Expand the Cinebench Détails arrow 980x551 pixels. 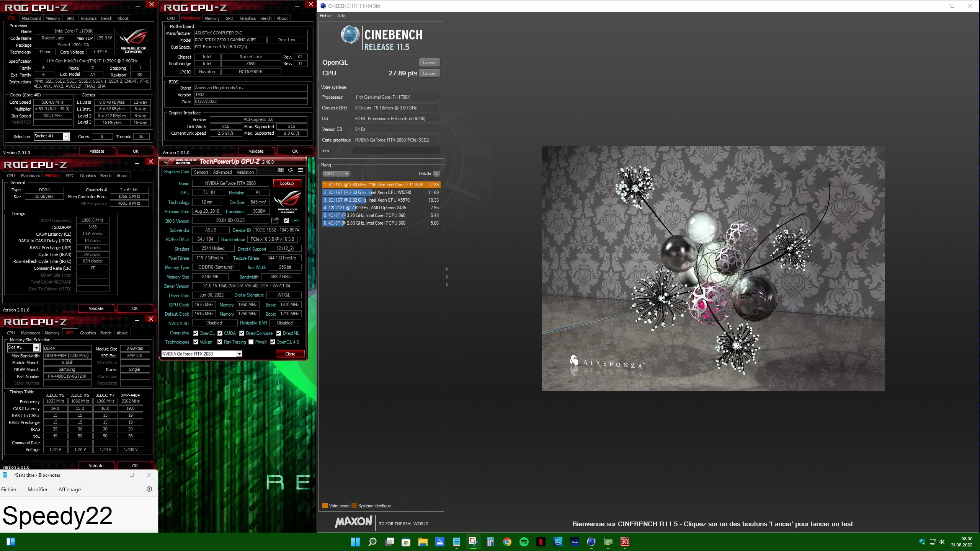pos(437,174)
